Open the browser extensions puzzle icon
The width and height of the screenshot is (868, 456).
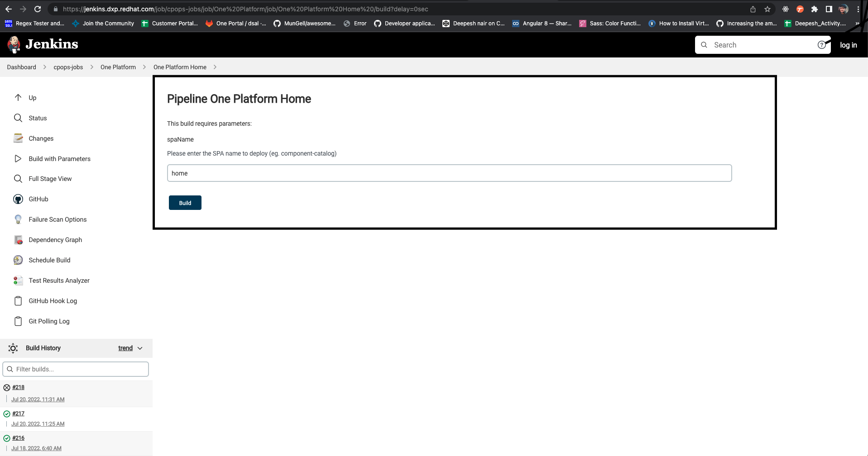pos(815,9)
